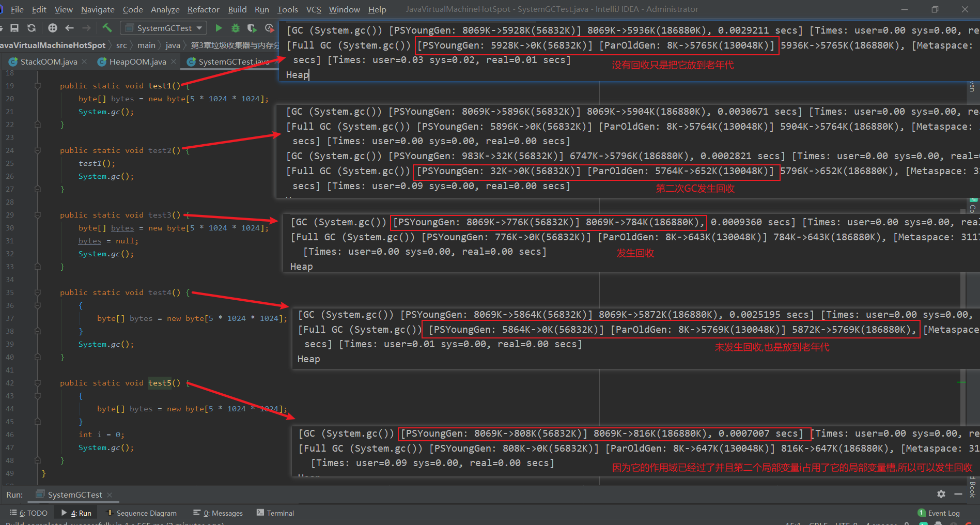Image resolution: width=980 pixels, height=525 pixels.
Task: Close the StackOOM.java tab
Action: coord(84,61)
